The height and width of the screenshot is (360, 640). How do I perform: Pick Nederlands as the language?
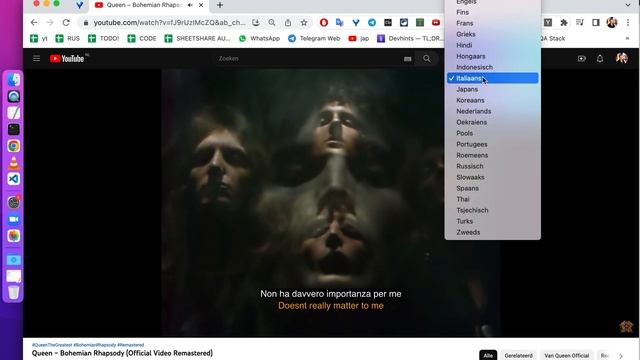492,111
